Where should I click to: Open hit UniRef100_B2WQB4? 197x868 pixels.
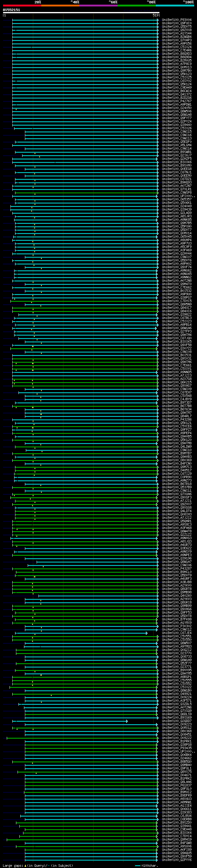click(x=177, y=37)
